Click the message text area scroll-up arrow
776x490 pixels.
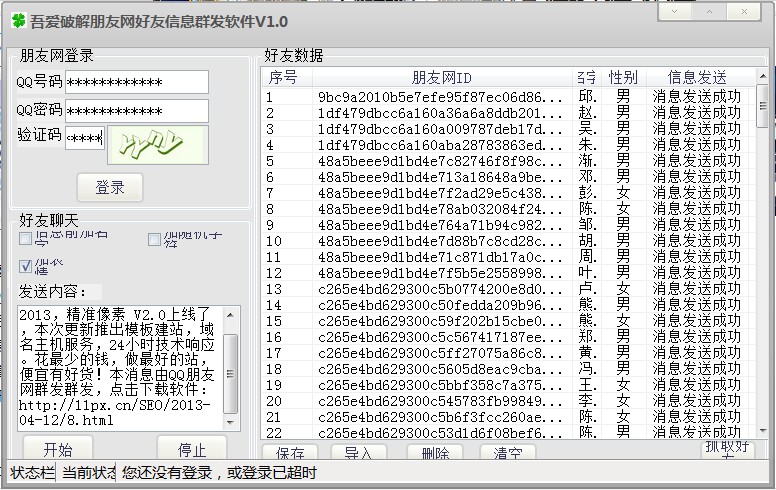[x=231, y=315]
